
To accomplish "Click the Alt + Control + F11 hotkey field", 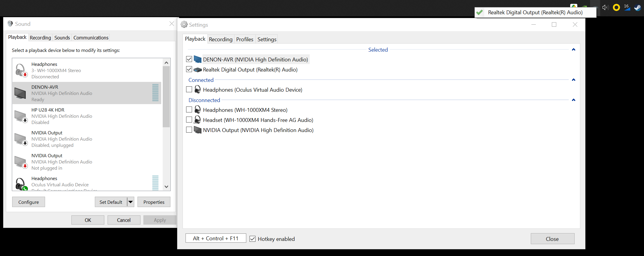I will 216,238.
